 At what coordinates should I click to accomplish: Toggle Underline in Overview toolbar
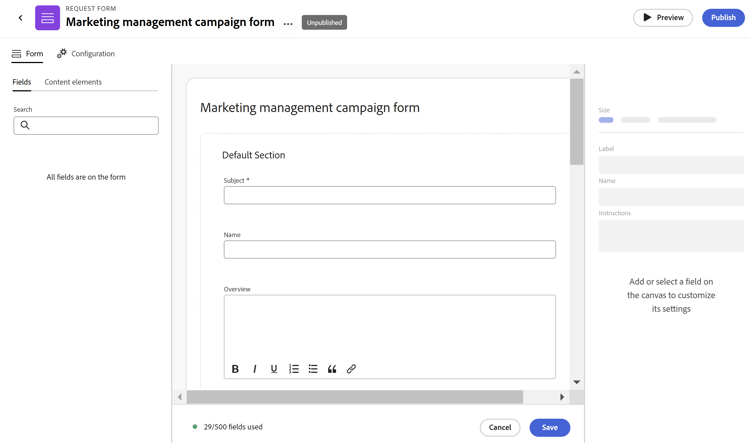click(274, 369)
